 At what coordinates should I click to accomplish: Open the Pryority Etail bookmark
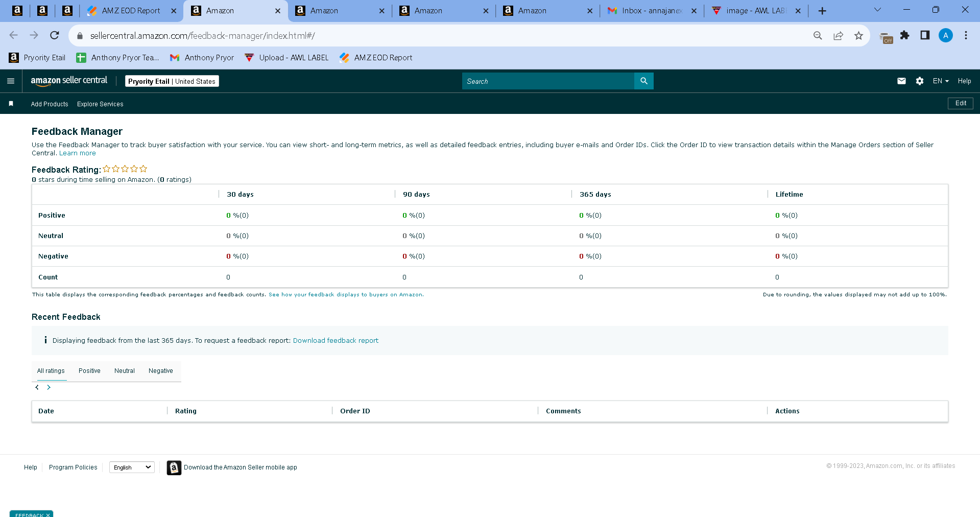coord(37,58)
